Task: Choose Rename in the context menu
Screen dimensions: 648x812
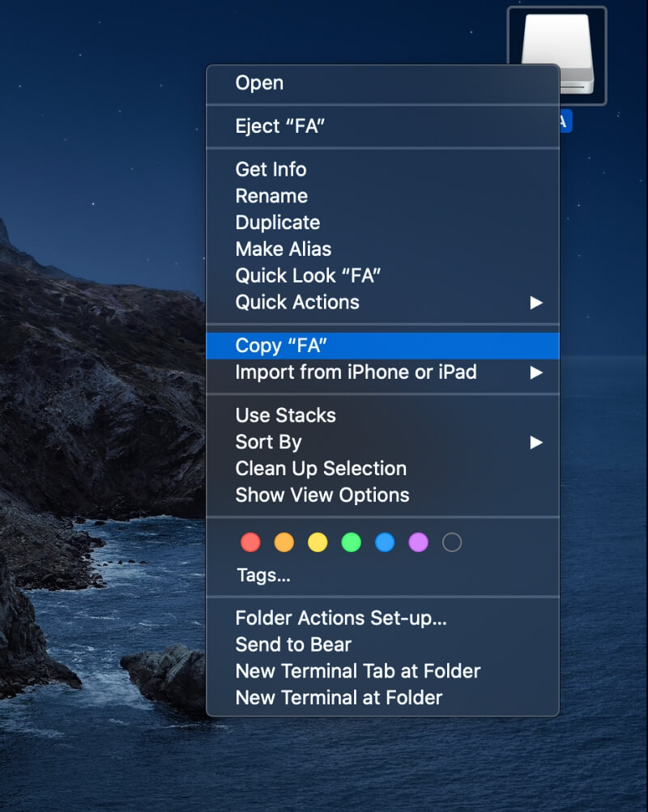Action: click(383, 196)
